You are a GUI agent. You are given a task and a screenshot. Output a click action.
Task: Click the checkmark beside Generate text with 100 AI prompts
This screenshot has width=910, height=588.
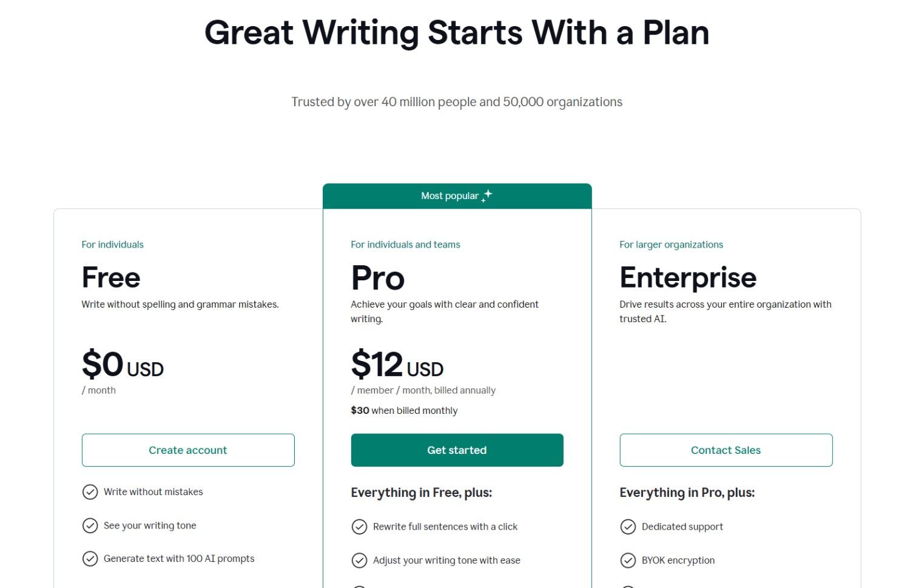point(90,559)
